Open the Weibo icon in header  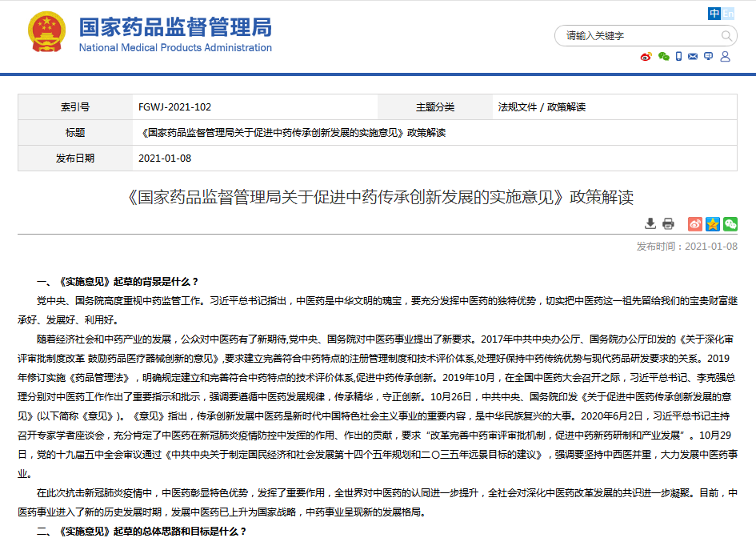click(x=646, y=57)
